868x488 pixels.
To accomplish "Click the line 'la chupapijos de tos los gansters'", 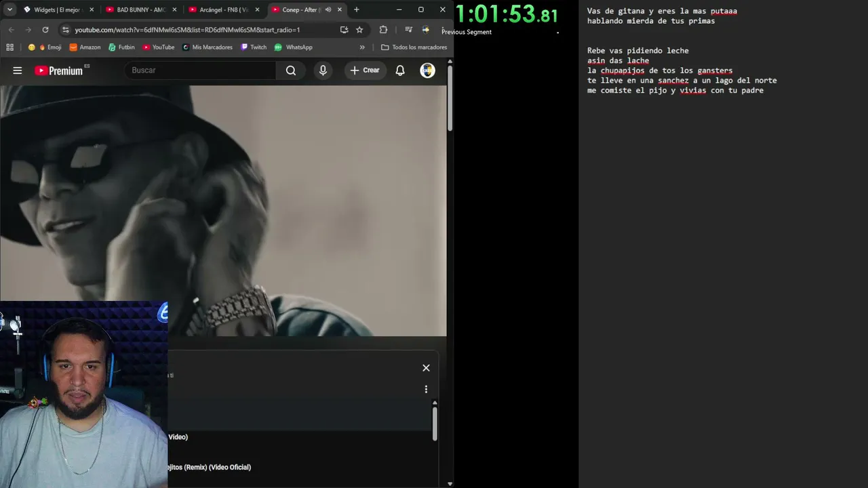I will point(660,70).
